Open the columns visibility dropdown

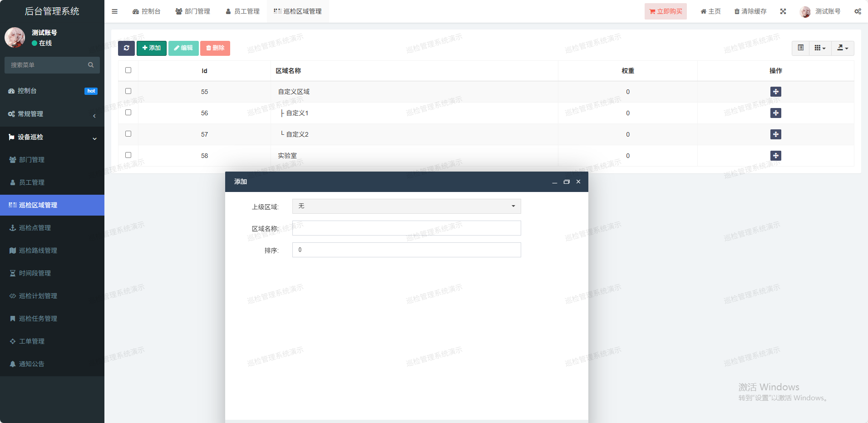point(820,48)
